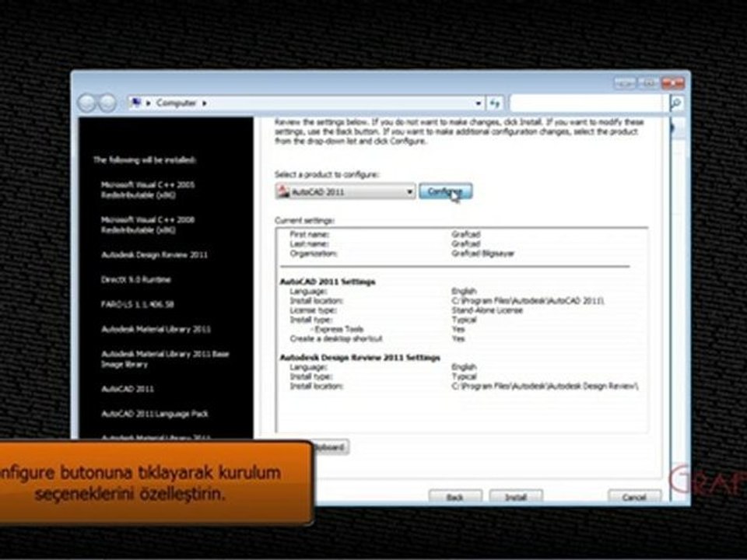This screenshot has height=560, width=747.
Task: Click the Design Review install location path
Action: pyautogui.click(x=545, y=387)
